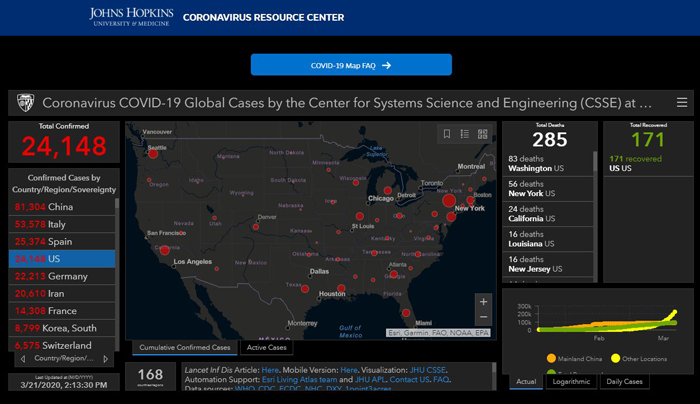Switch to the Active Cases tab
The width and height of the screenshot is (700, 404).
coord(266,348)
